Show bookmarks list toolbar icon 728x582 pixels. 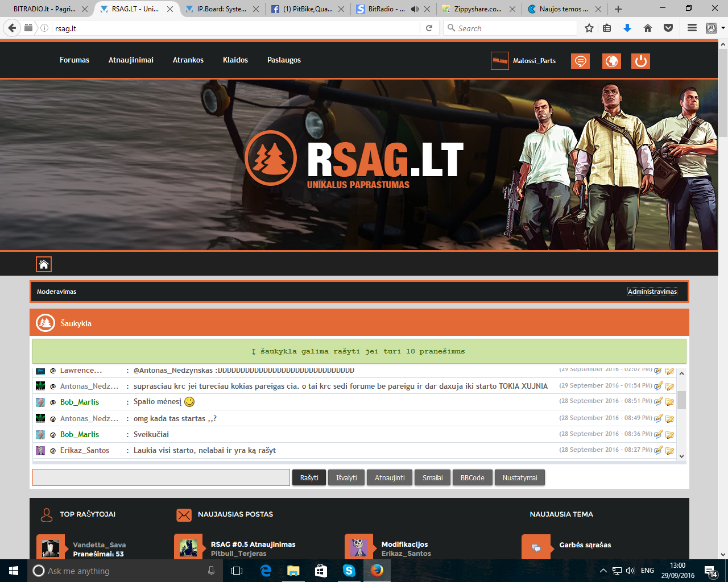click(x=607, y=28)
